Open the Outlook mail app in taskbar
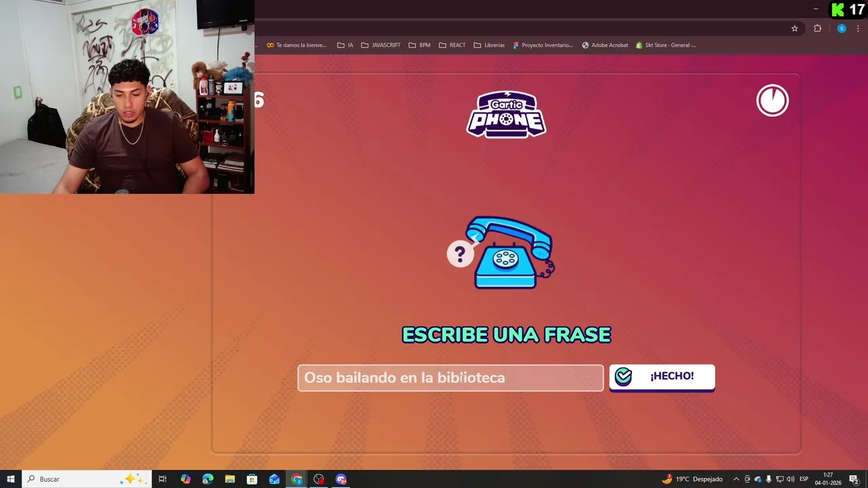The height and width of the screenshot is (488, 868). point(274,479)
